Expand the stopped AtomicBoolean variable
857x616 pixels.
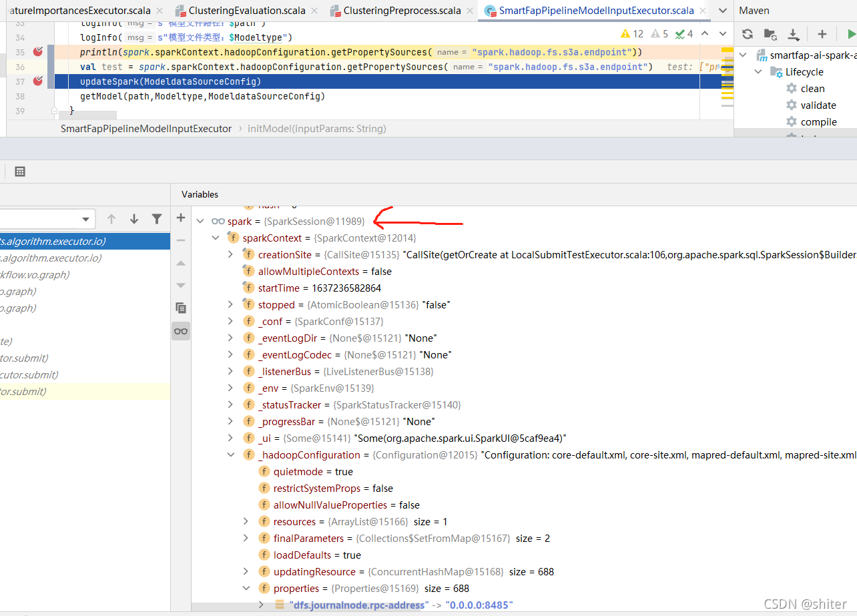(231, 304)
